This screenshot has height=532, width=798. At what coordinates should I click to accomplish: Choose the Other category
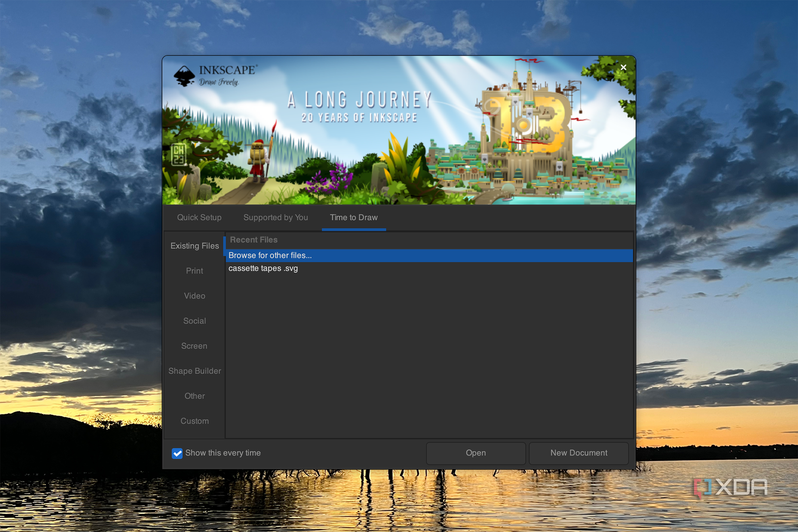194,396
